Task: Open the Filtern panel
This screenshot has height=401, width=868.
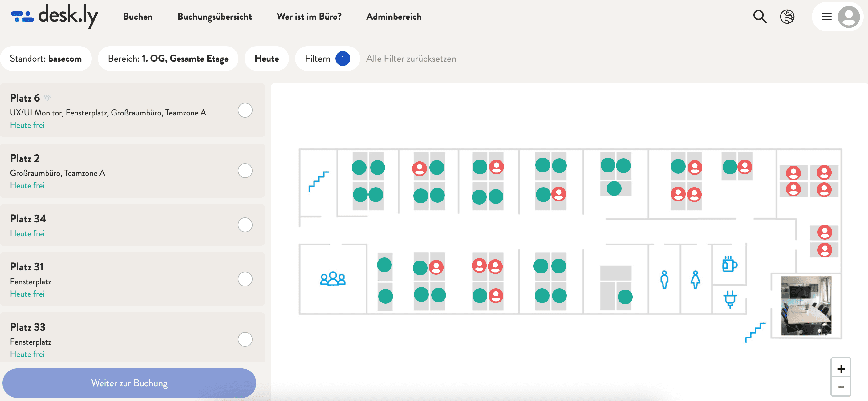Action: pos(326,58)
